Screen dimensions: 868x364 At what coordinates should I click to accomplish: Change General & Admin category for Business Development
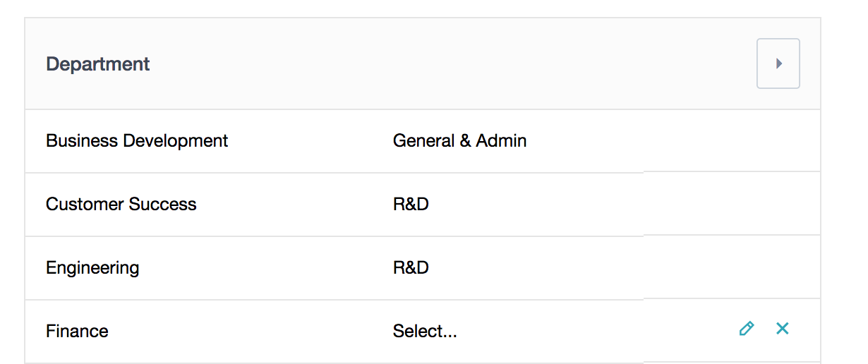click(x=459, y=140)
